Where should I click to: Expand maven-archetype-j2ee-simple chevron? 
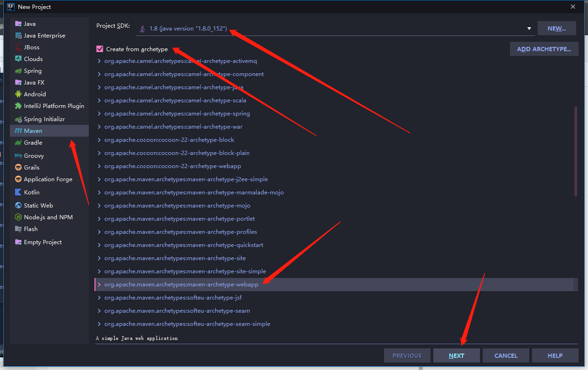(99, 179)
